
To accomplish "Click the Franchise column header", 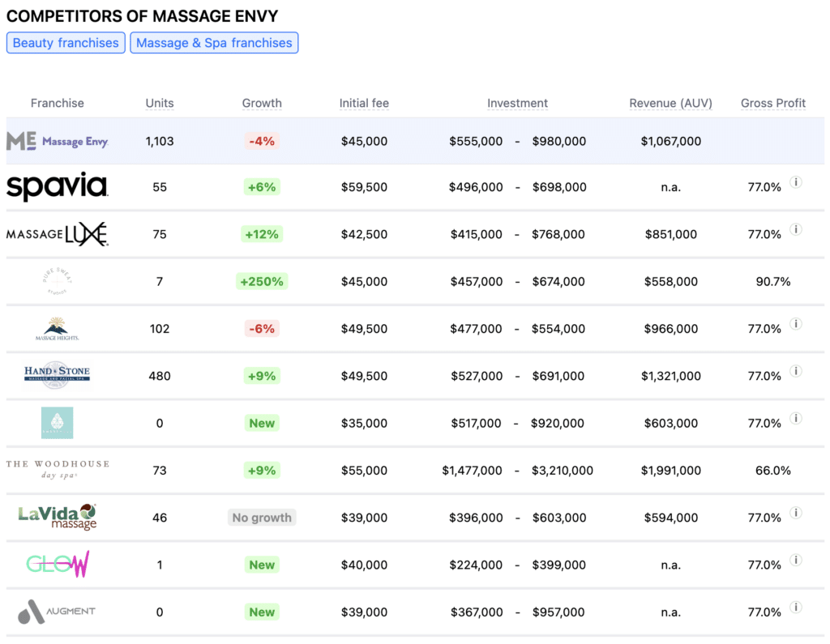I will pyautogui.click(x=58, y=103).
